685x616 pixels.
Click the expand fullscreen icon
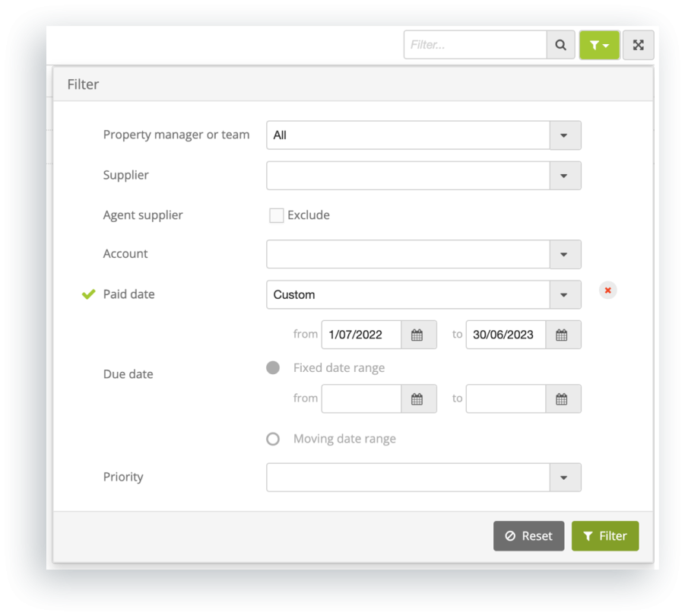639,45
